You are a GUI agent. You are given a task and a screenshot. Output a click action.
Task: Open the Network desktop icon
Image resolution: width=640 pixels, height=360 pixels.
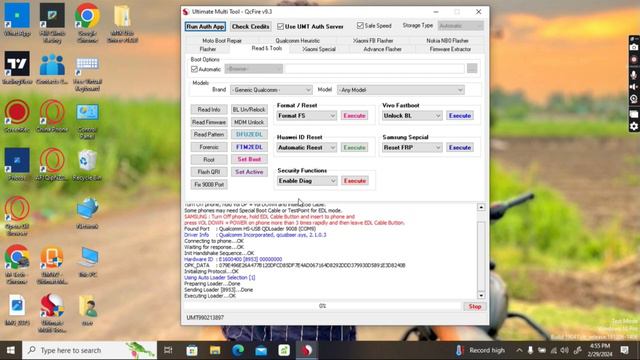click(87, 213)
